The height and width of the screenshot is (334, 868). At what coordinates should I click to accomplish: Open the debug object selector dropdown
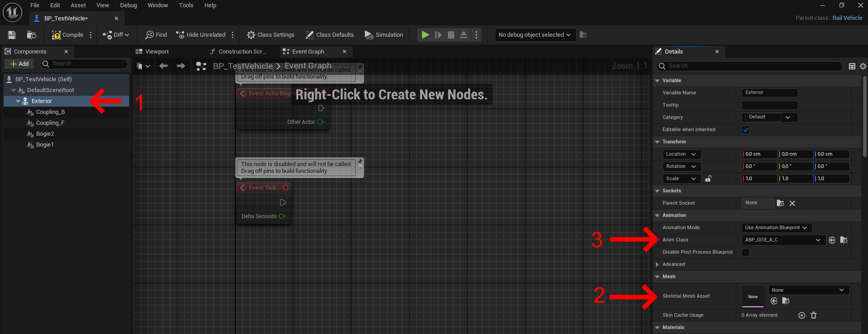pyautogui.click(x=534, y=35)
